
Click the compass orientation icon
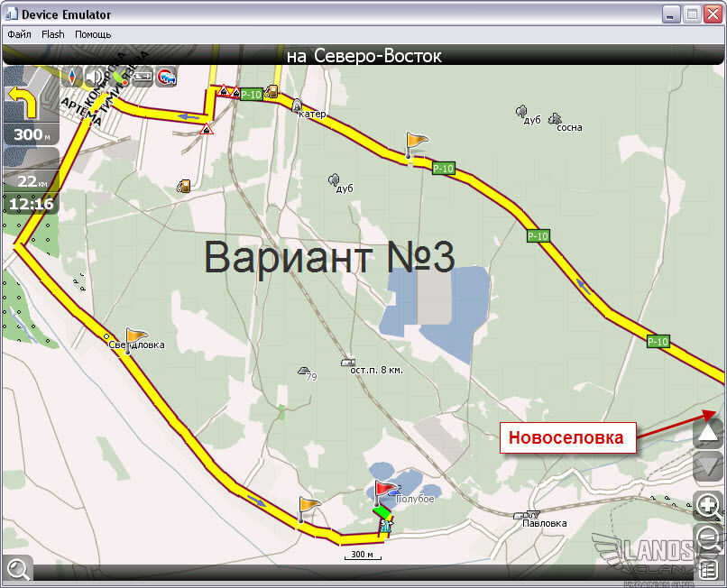point(74,77)
